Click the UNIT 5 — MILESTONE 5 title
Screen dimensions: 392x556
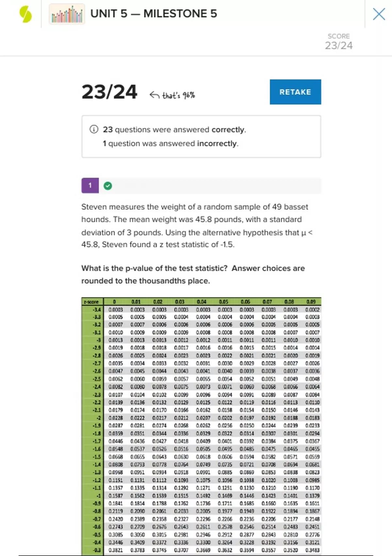coord(154,14)
